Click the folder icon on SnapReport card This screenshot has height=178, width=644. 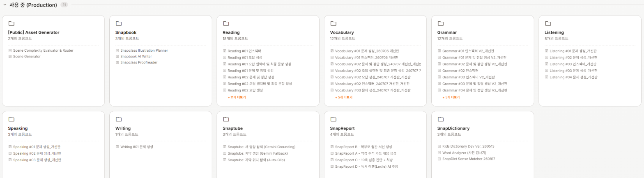(x=333, y=119)
